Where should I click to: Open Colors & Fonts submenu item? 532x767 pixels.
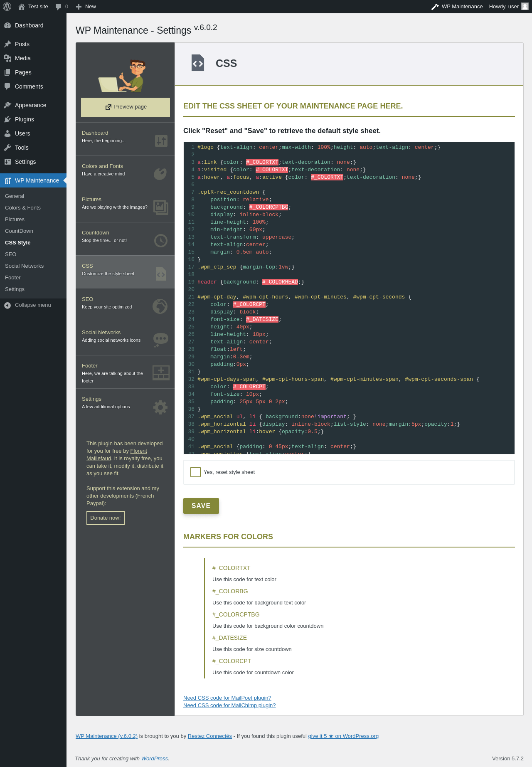click(23, 208)
